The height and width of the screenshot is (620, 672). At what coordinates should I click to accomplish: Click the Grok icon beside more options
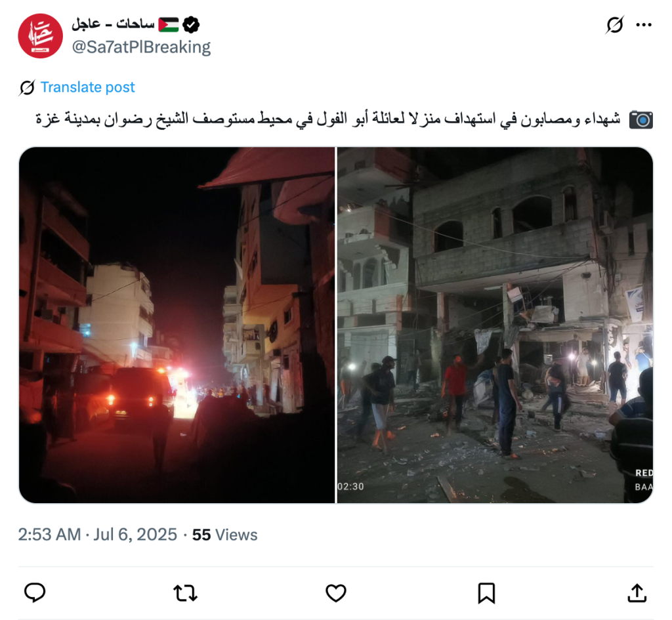click(x=614, y=25)
